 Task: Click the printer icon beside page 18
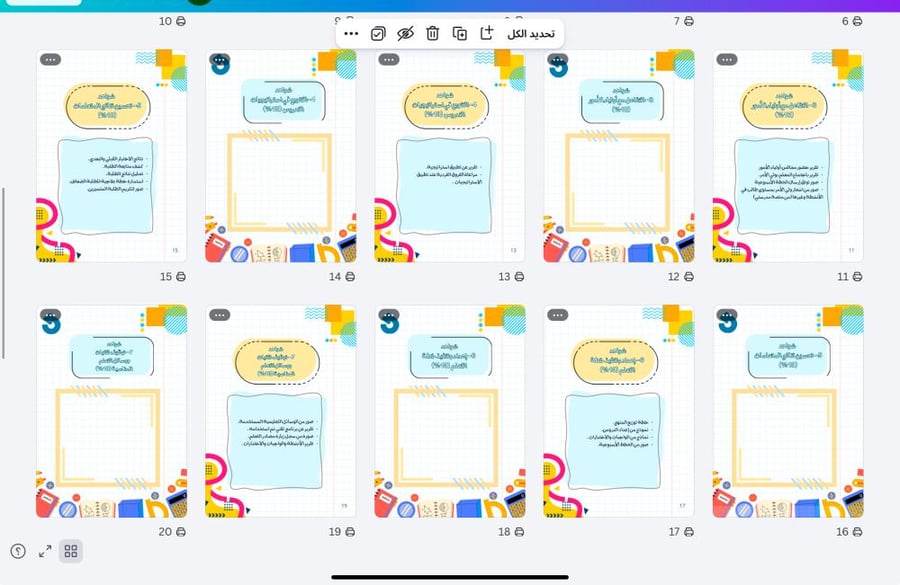(519, 532)
